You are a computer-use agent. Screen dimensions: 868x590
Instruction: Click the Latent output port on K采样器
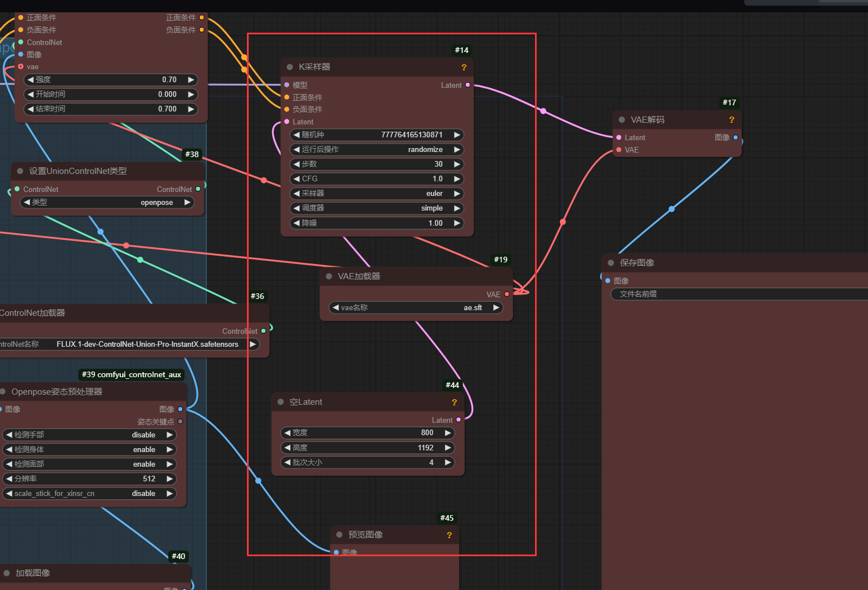click(x=468, y=85)
